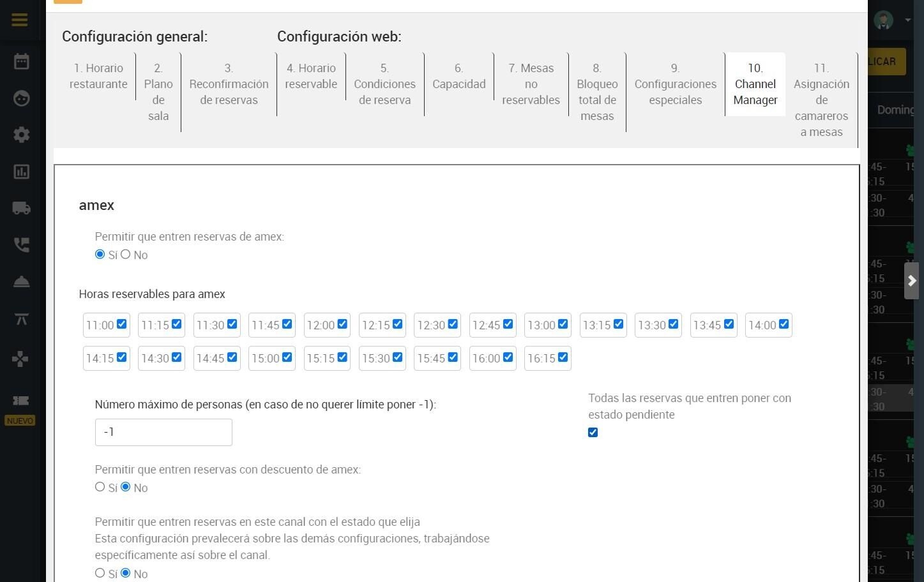Open the 2. Plano de sala tab

click(x=158, y=92)
